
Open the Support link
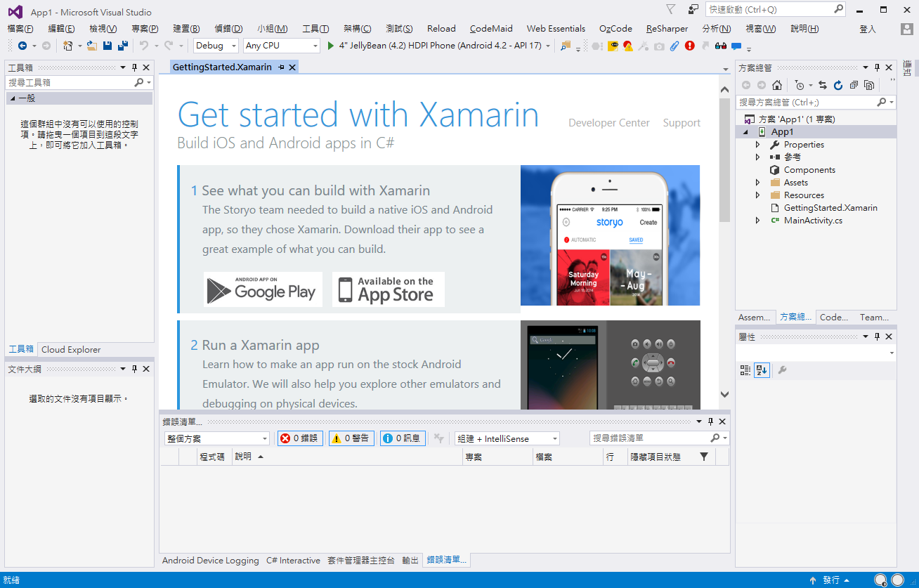pyautogui.click(x=682, y=123)
